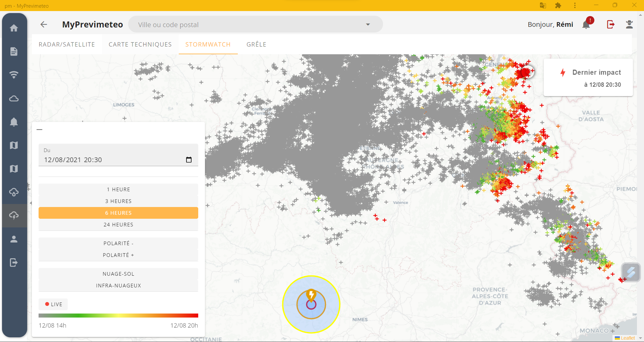
Task: Open the upper map sidebar icon
Action: click(x=14, y=145)
